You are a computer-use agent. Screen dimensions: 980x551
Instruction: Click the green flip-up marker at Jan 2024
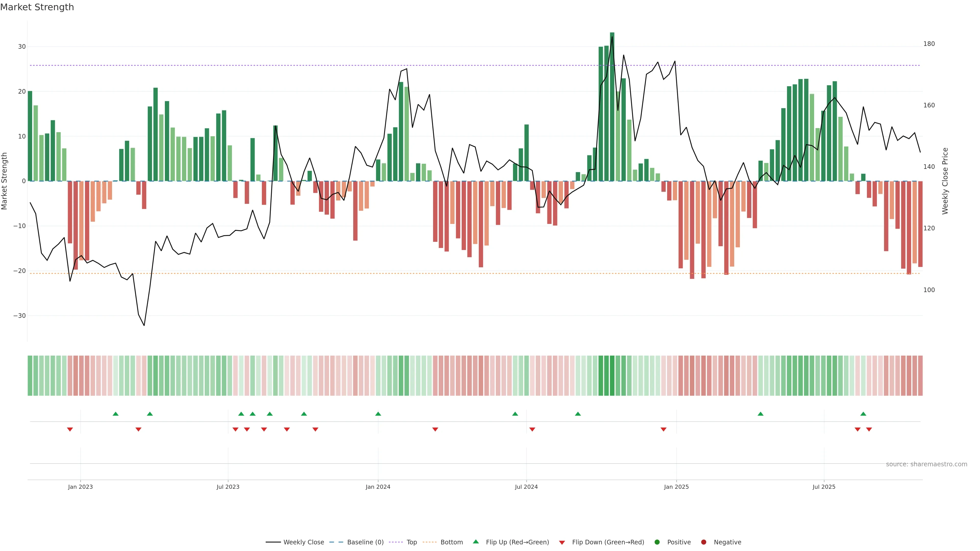coord(378,414)
